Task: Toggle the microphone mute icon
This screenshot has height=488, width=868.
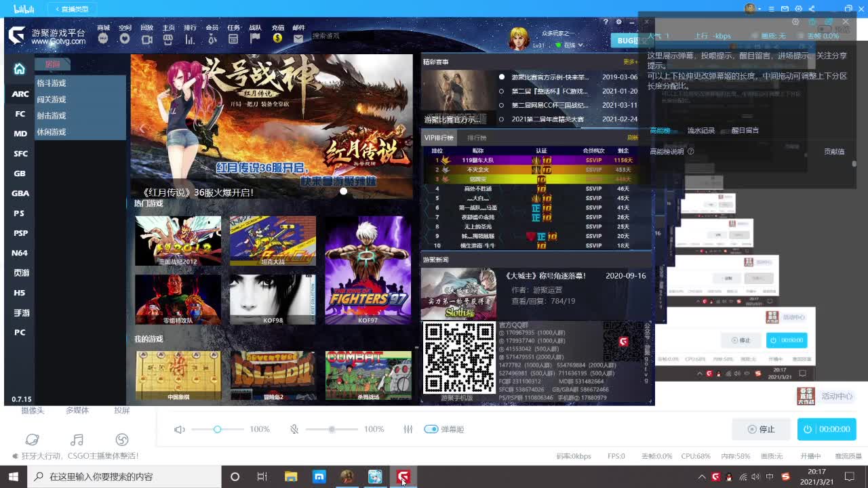Action: coord(294,430)
